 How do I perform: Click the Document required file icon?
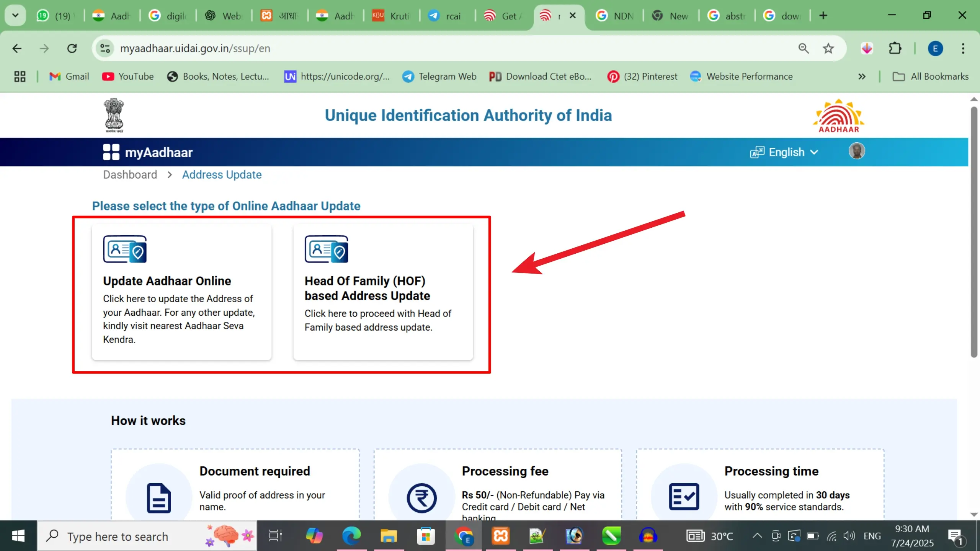tap(159, 498)
